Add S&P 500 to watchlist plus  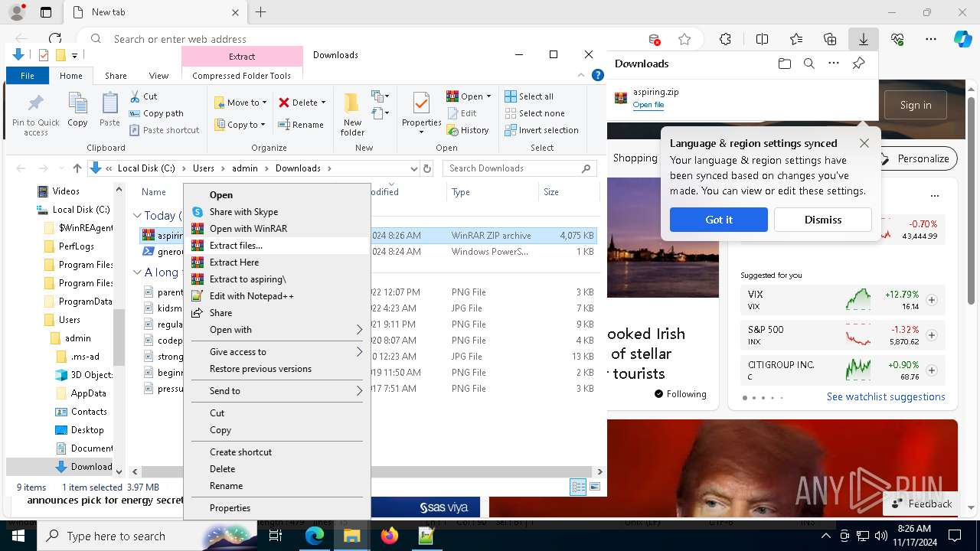932,335
